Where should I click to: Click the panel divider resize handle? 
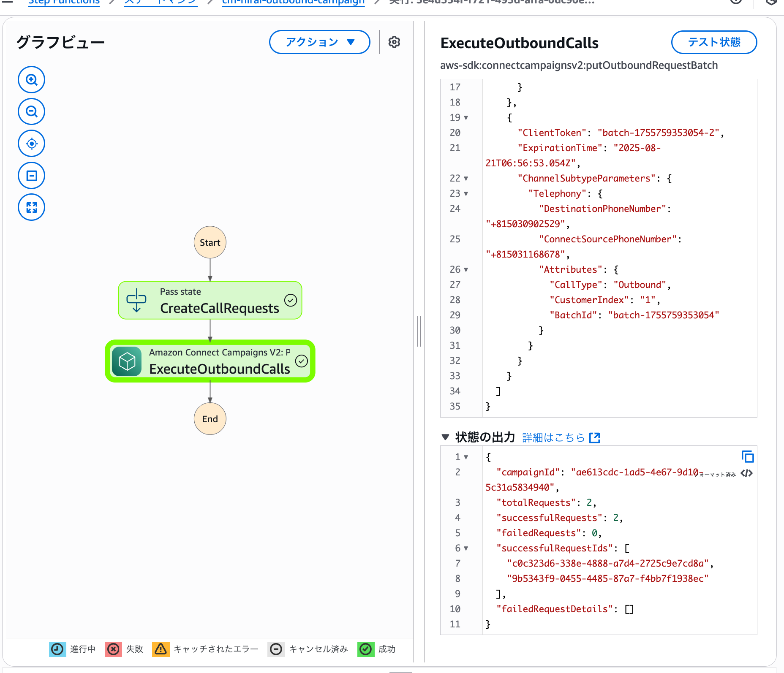pyautogui.click(x=419, y=331)
